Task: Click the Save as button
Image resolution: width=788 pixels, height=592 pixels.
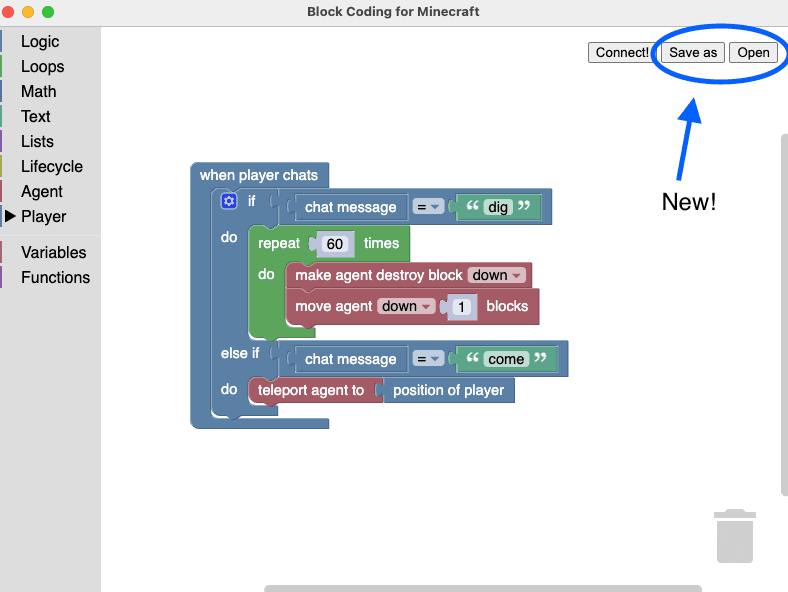Action: coord(692,52)
